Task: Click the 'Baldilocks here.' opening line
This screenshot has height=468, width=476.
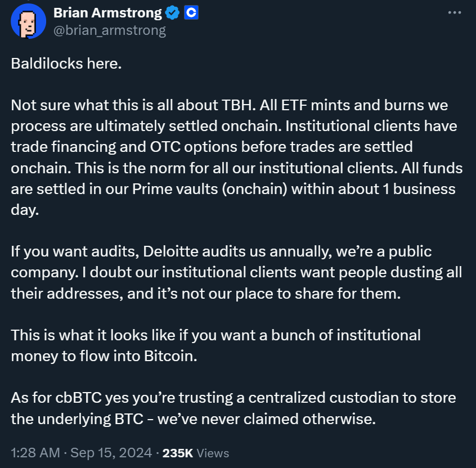Action: (66, 64)
